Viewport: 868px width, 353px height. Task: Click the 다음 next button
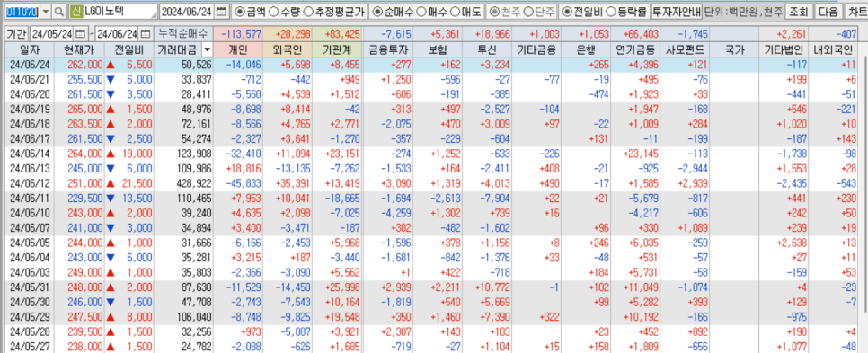point(828,11)
